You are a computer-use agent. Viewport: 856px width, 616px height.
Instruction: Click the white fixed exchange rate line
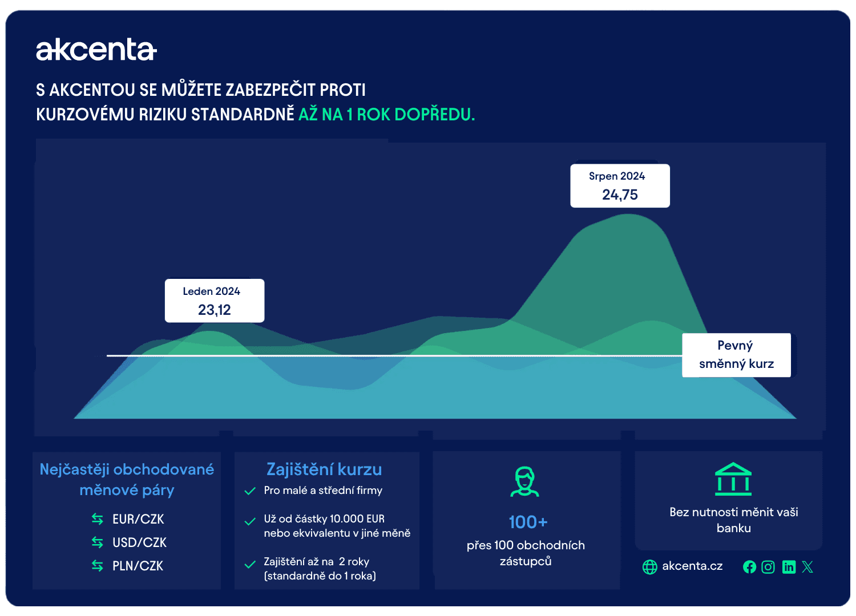coord(394,355)
